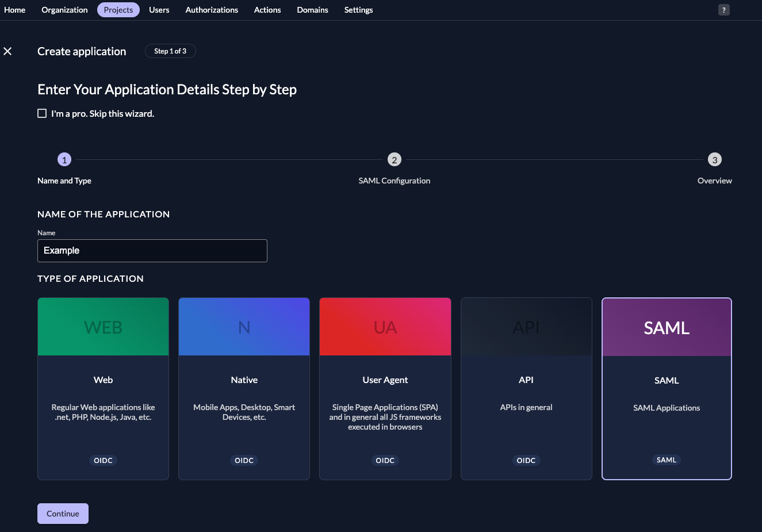Open the help question mark icon

click(723, 9)
